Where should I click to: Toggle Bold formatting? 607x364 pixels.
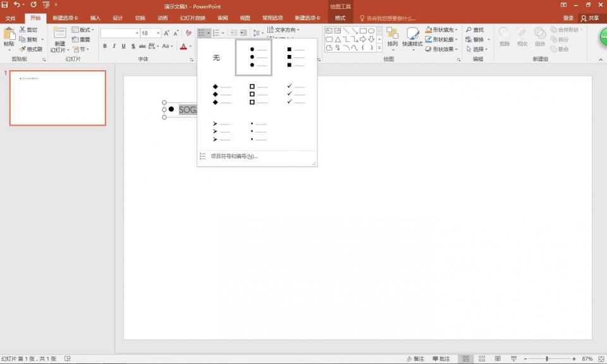click(105, 46)
